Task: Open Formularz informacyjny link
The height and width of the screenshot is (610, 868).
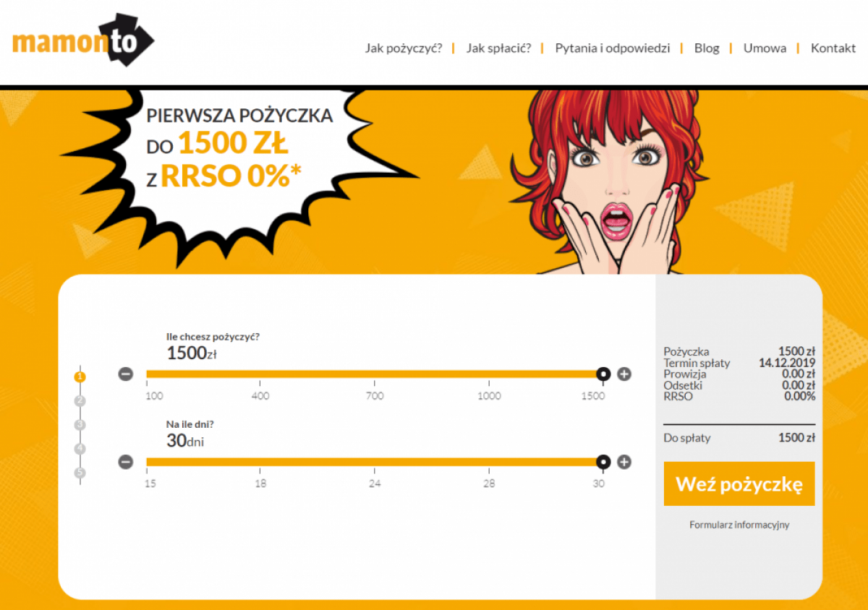Action: tap(739, 525)
